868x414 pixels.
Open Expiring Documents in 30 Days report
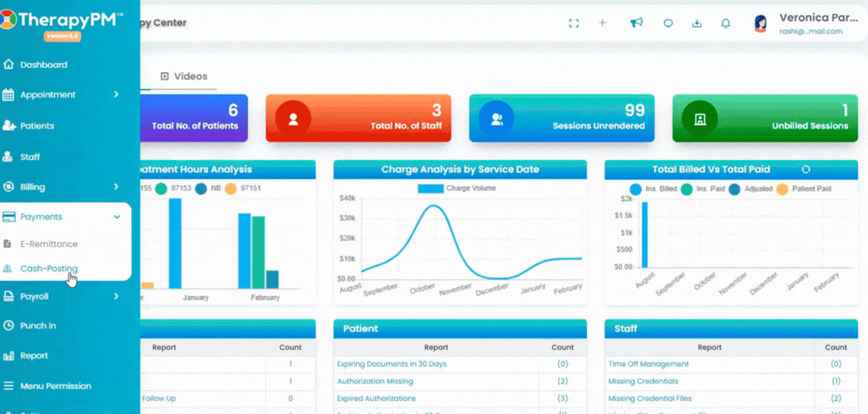click(x=392, y=365)
